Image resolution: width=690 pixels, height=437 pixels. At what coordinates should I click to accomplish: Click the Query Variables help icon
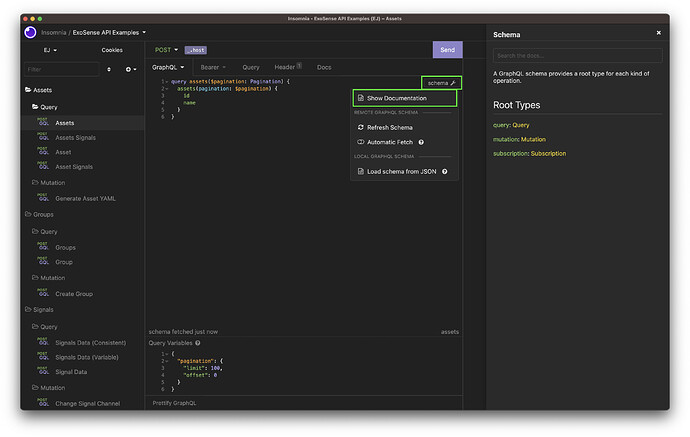[198, 343]
